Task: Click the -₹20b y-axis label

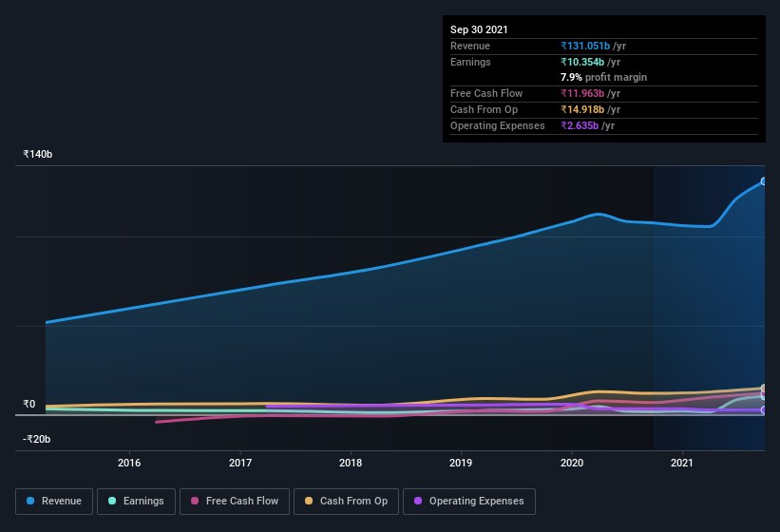Action: pyautogui.click(x=37, y=439)
